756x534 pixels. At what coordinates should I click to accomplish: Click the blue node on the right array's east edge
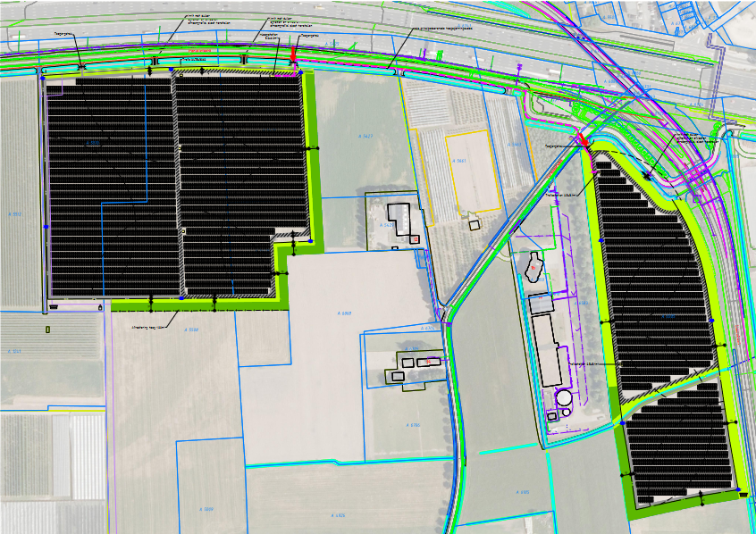pos(712,320)
